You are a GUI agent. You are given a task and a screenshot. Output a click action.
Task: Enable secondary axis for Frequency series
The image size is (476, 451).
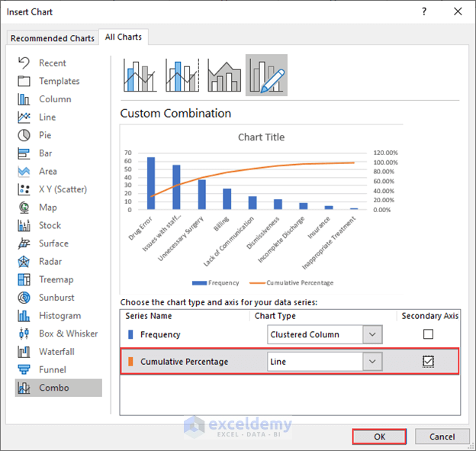tap(428, 334)
